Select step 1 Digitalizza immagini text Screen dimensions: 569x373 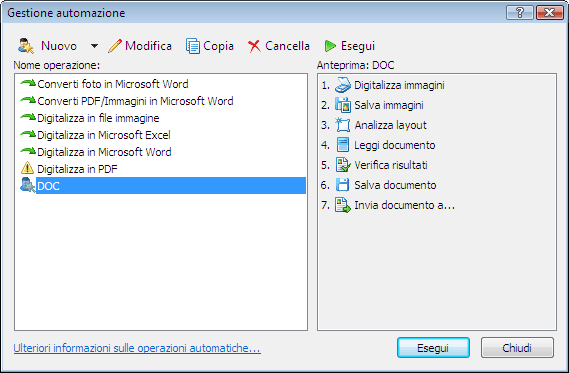point(399,85)
